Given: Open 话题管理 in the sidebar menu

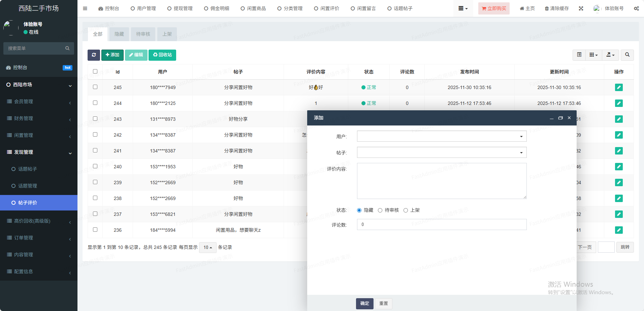Looking at the screenshot, I should click(x=28, y=186).
